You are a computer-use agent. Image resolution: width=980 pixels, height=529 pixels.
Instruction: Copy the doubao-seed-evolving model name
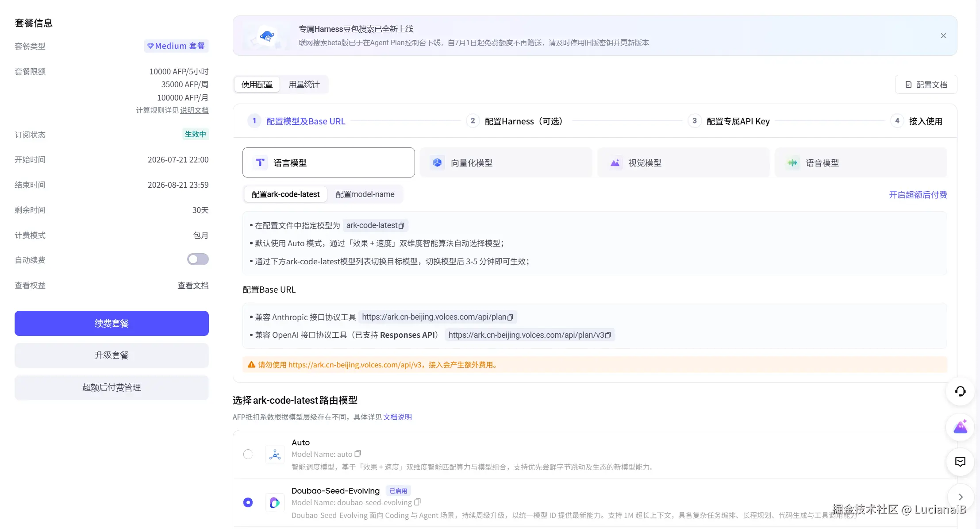click(417, 502)
